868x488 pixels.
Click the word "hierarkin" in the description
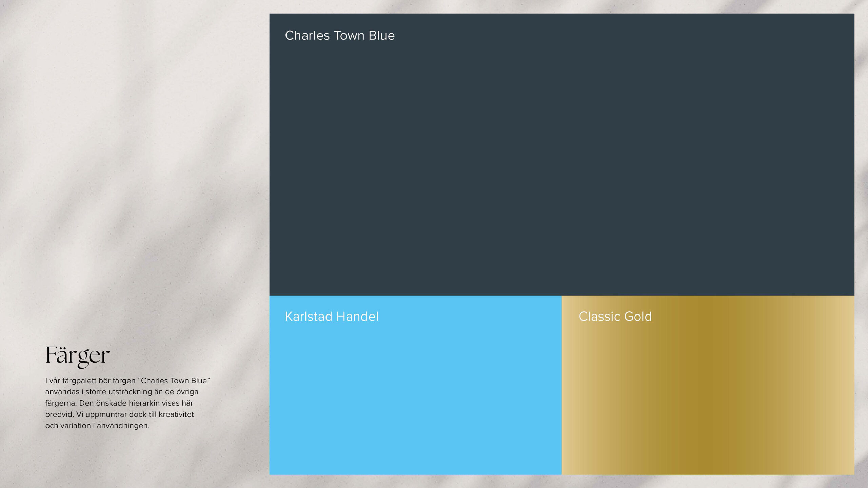tap(144, 403)
